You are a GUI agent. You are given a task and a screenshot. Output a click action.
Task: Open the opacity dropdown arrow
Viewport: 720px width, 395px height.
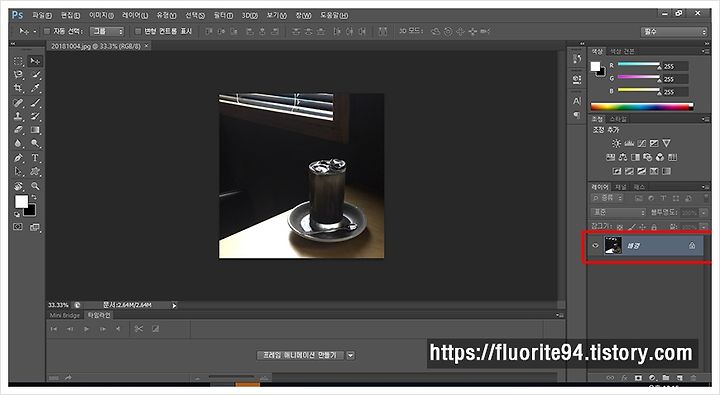pos(703,213)
